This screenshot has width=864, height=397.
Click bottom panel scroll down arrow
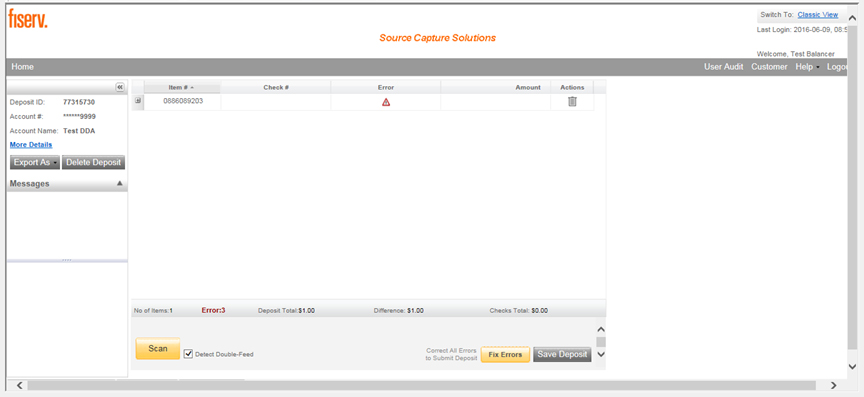coord(601,355)
